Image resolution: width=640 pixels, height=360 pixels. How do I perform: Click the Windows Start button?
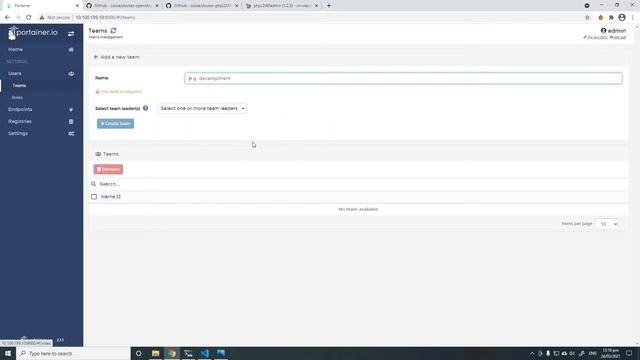[x=8, y=353]
